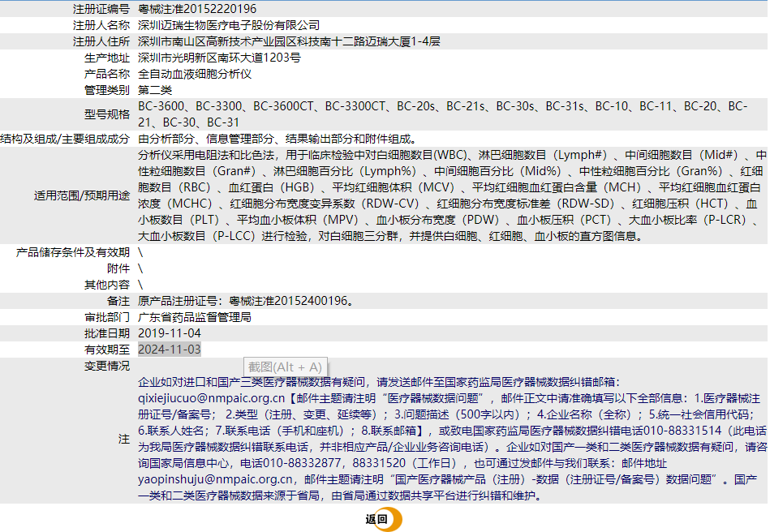Click the 产品名称 label

(107, 74)
